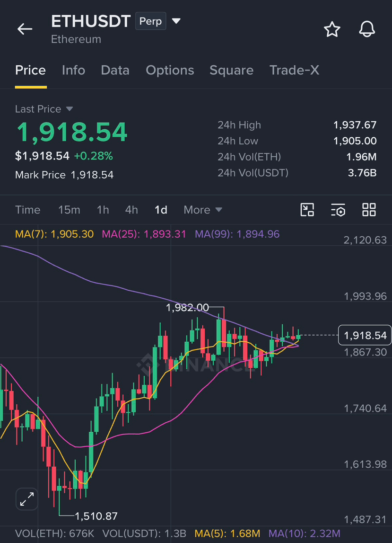Switch to the Square tab
This screenshot has width=392, height=543.
(x=231, y=70)
